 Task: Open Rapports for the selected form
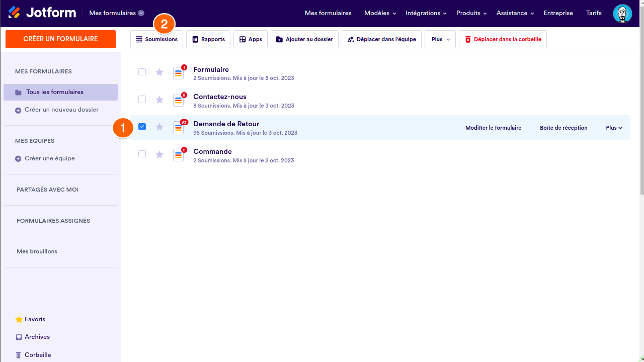click(208, 39)
